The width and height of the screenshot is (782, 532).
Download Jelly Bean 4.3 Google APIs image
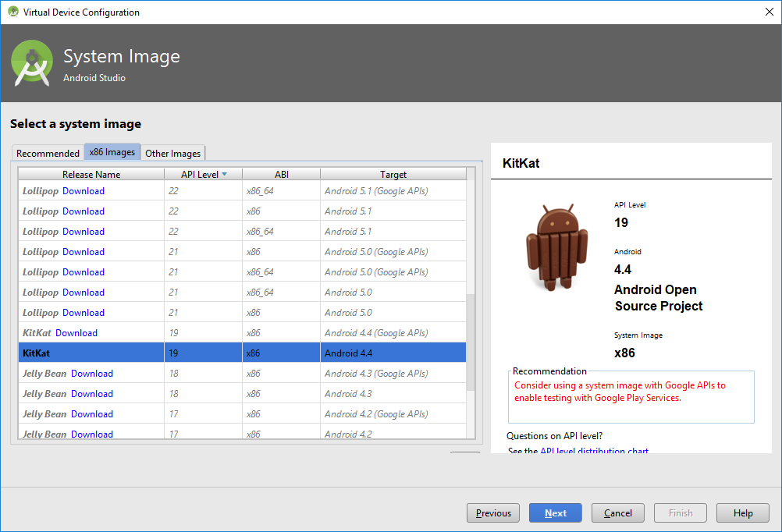pos(92,374)
